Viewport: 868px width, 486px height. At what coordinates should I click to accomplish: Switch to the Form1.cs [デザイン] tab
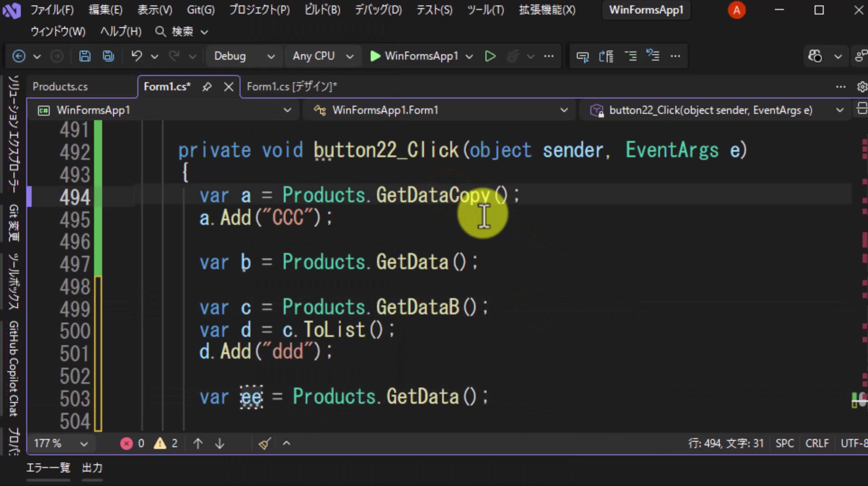(x=292, y=87)
